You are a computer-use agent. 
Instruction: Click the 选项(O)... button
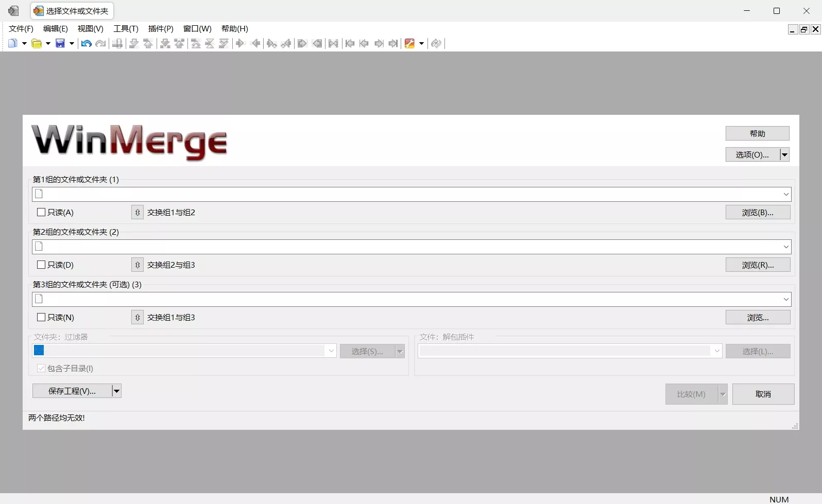(752, 154)
